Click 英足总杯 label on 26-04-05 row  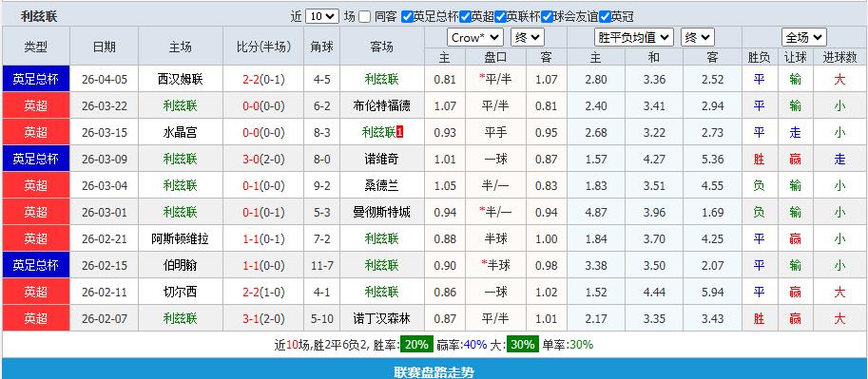pos(36,79)
